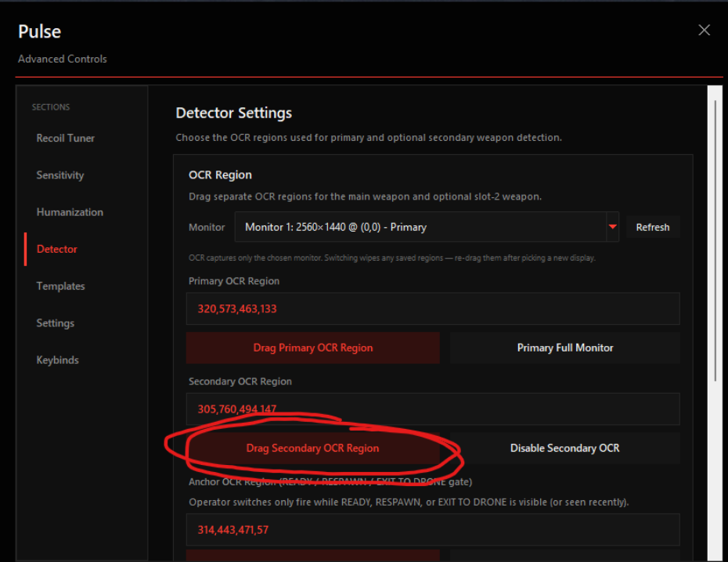Screen dimensions: 728x562
Task: Expand the Monitor dropdown arrow
Action: tap(612, 227)
